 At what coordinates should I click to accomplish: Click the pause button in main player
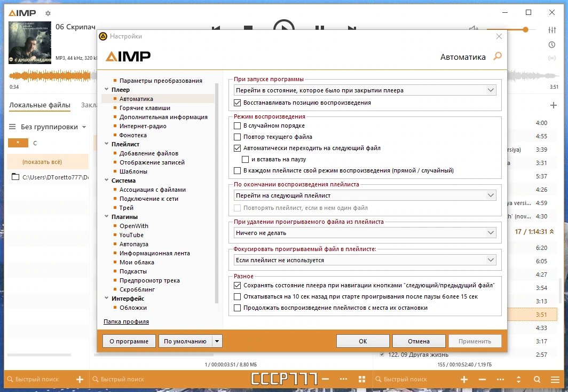[x=319, y=28]
